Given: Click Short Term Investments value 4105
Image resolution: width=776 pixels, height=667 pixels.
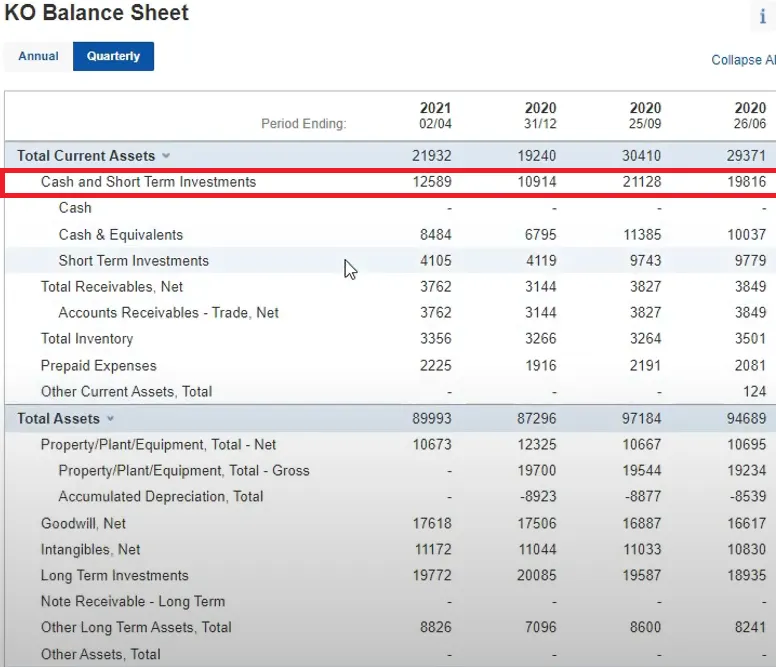Looking at the screenshot, I should point(436,261).
